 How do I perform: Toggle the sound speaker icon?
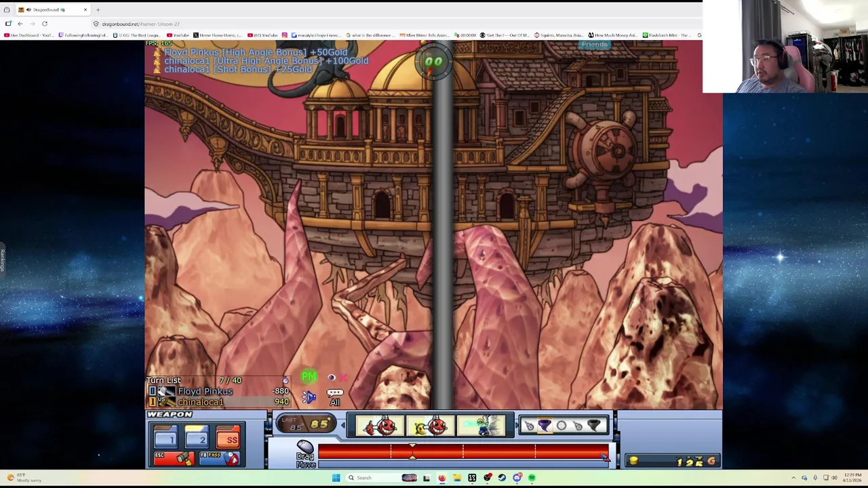point(309,397)
